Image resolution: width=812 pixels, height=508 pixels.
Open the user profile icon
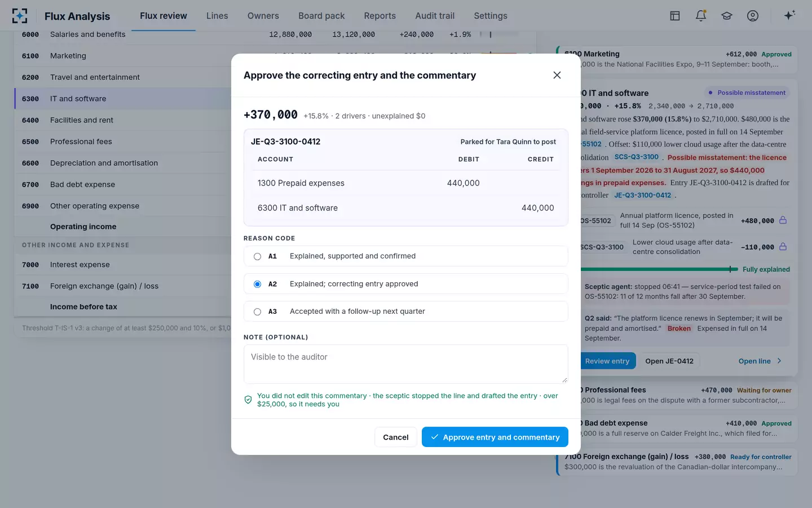[x=753, y=16]
